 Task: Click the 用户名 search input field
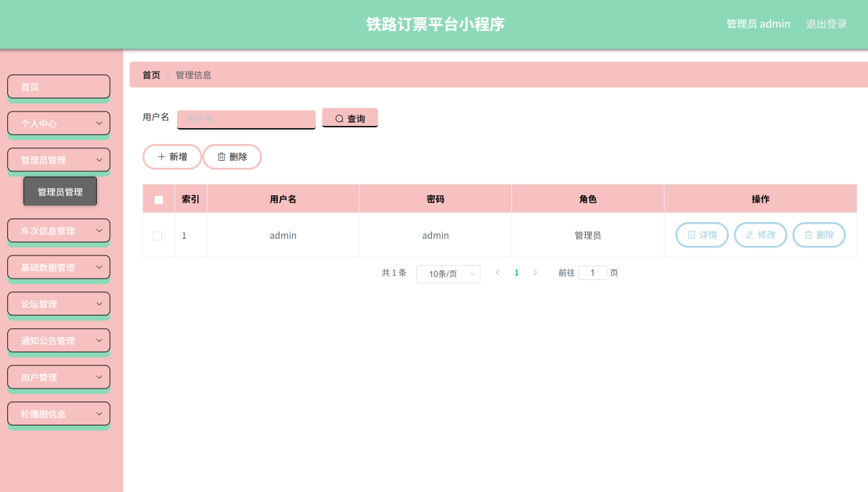click(246, 119)
